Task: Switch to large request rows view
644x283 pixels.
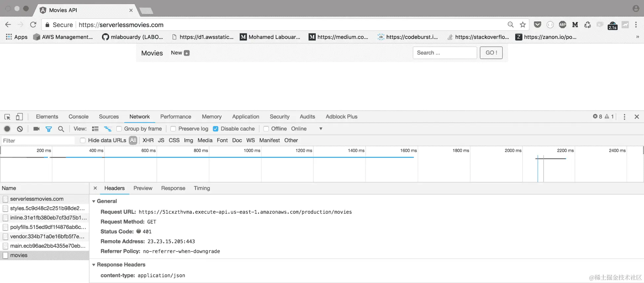Action: pos(95,129)
